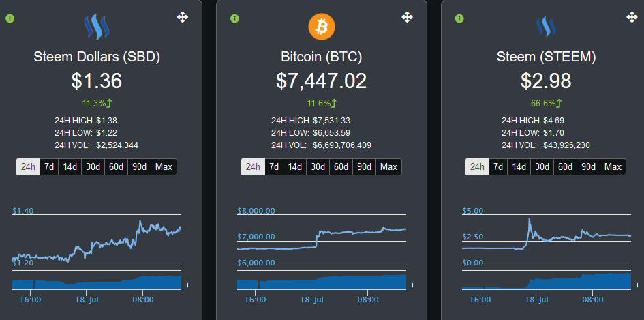Viewport: 644px width, 320px height.
Task: Click the $7,447.02 price value
Action: point(321,81)
